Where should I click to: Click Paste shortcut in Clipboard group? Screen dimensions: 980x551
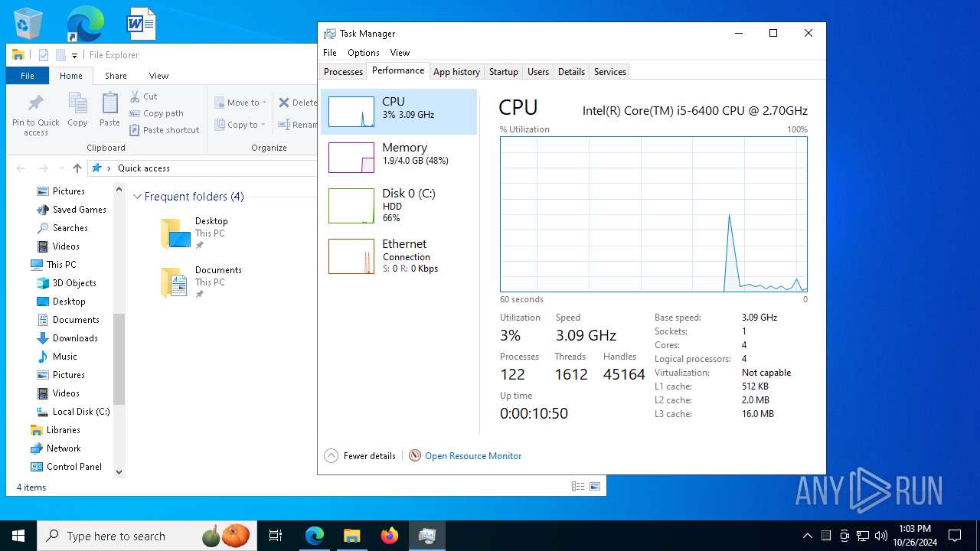pyautogui.click(x=164, y=130)
